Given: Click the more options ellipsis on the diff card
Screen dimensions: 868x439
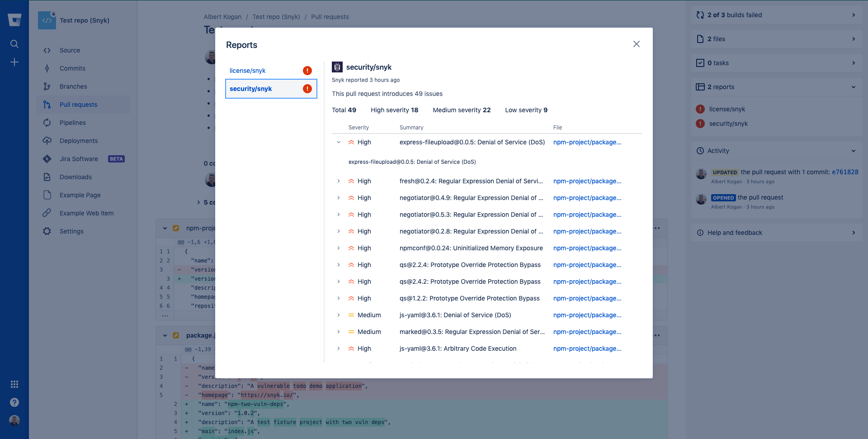Looking at the screenshot, I should pyautogui.click(x=657, y=228).
